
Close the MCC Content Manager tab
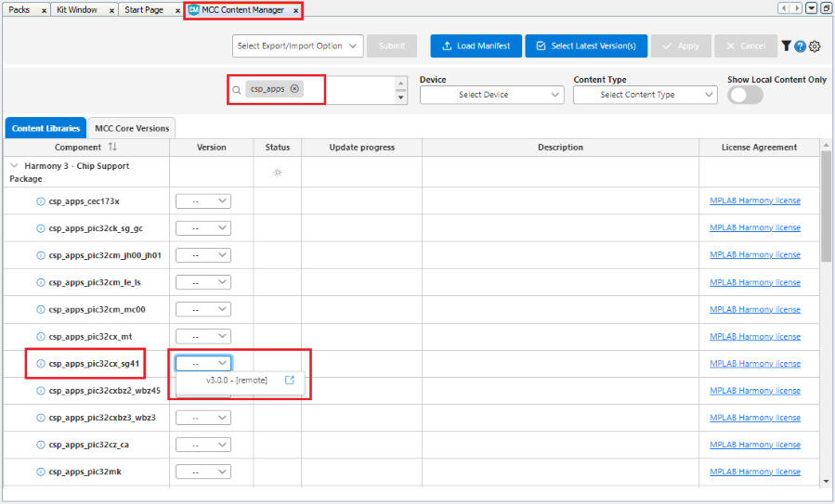click(295, 10)
